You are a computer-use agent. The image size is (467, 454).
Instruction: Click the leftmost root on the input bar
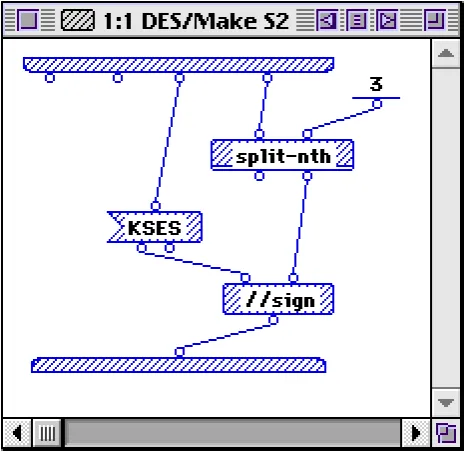point(50,78)
